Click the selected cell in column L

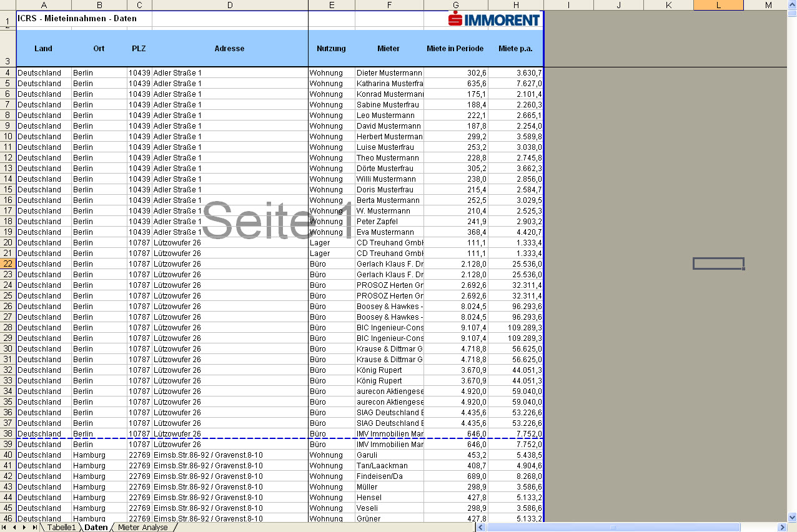[x=718, y=264]
